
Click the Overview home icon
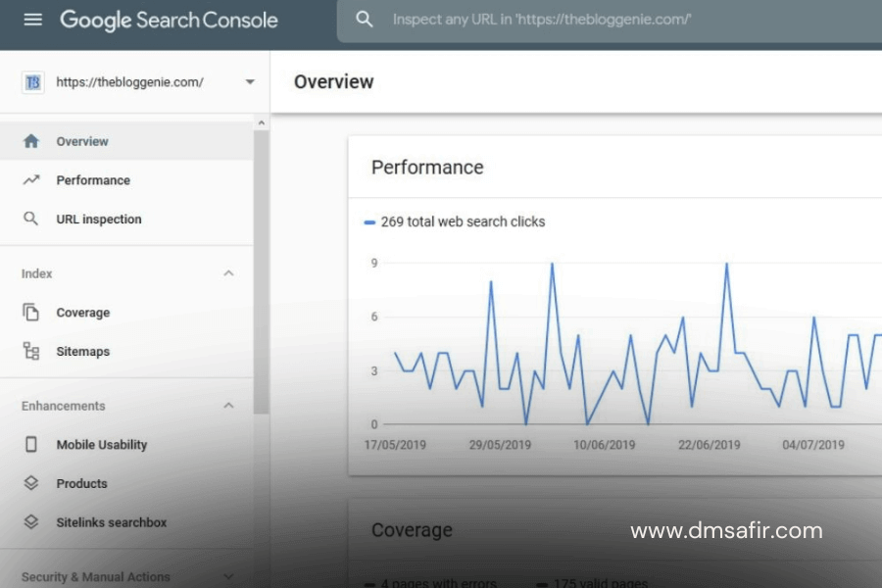coord(31,141)
